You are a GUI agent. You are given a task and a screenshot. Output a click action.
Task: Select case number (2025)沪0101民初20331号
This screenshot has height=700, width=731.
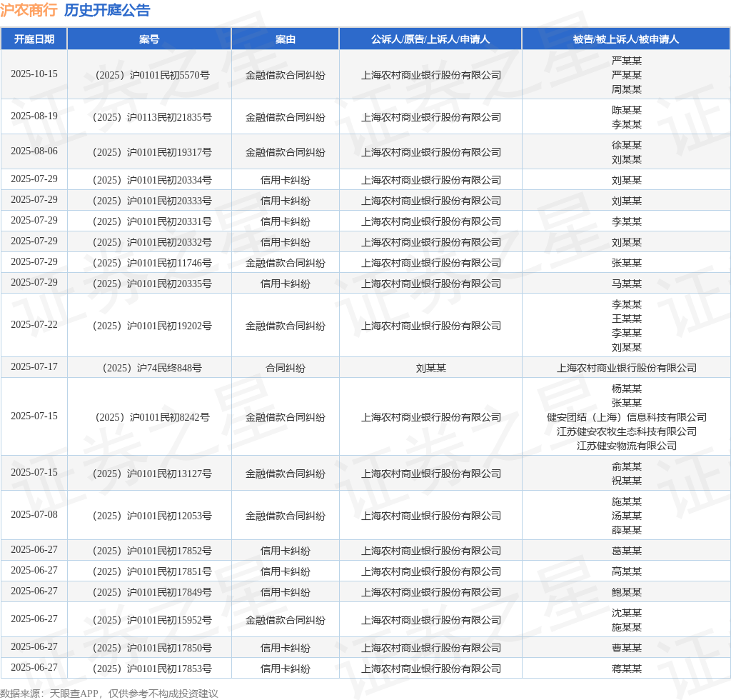[153, 221]
